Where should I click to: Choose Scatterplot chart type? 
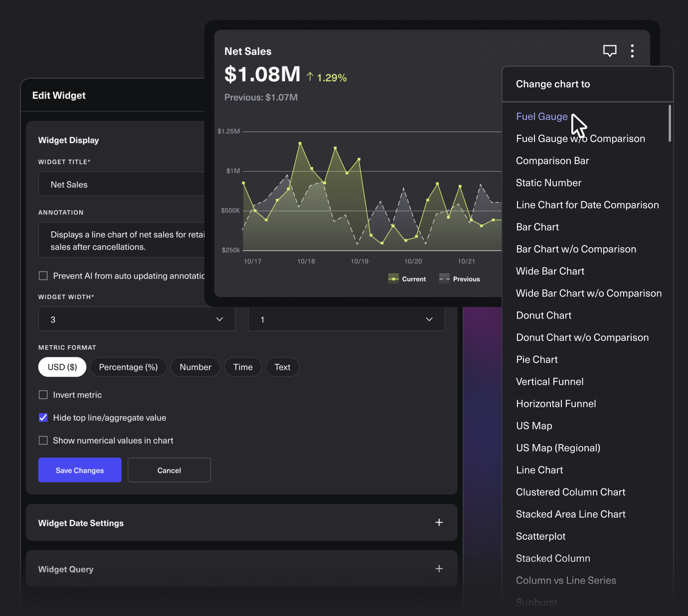[540, 536]
